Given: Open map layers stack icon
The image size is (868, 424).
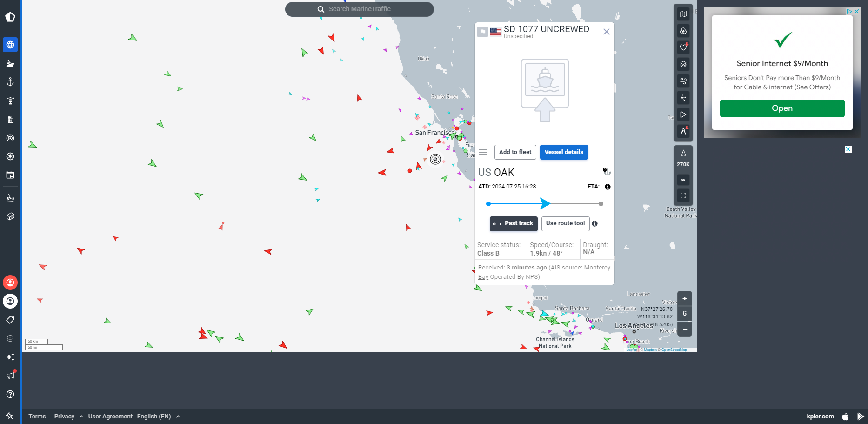Looking at the screenshot, I should [x=683, y=64].
